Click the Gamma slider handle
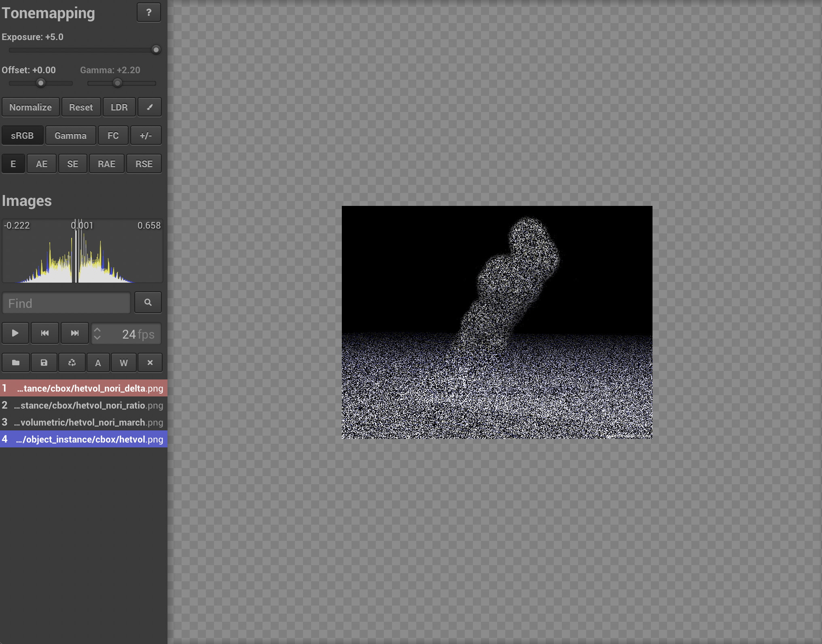The image size is (822, 644). 117,83
